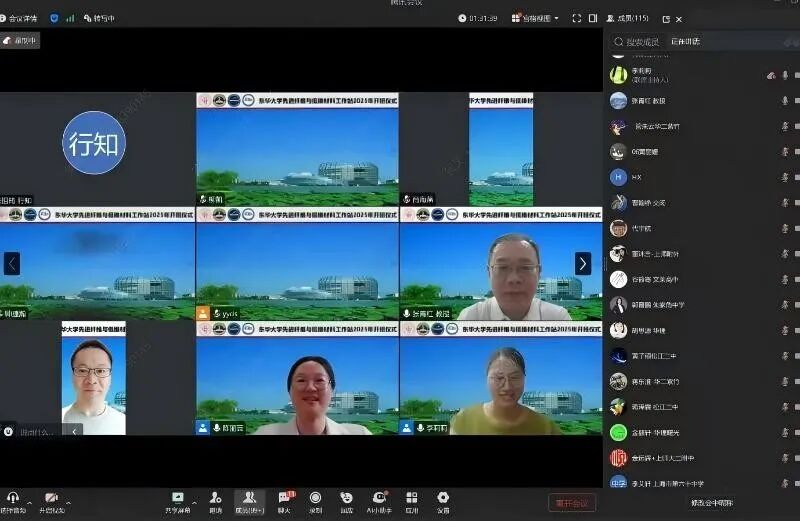This screenshot has width=800, height=521.
Task: Click the button at bottom of members panel
Action: click(712, 503)
